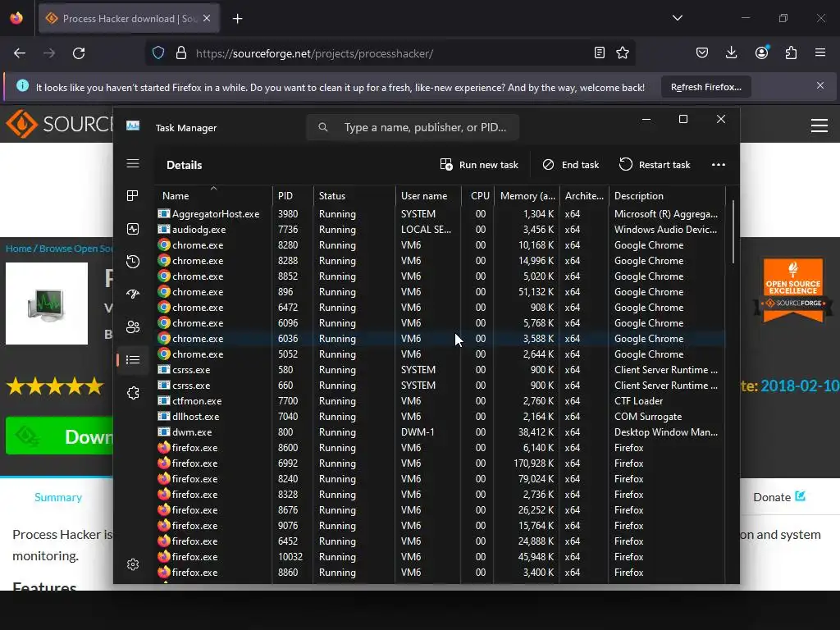
Task: Select AggregatorHost.exe process row
Action: pyautogui.click(x=441, y=214)
